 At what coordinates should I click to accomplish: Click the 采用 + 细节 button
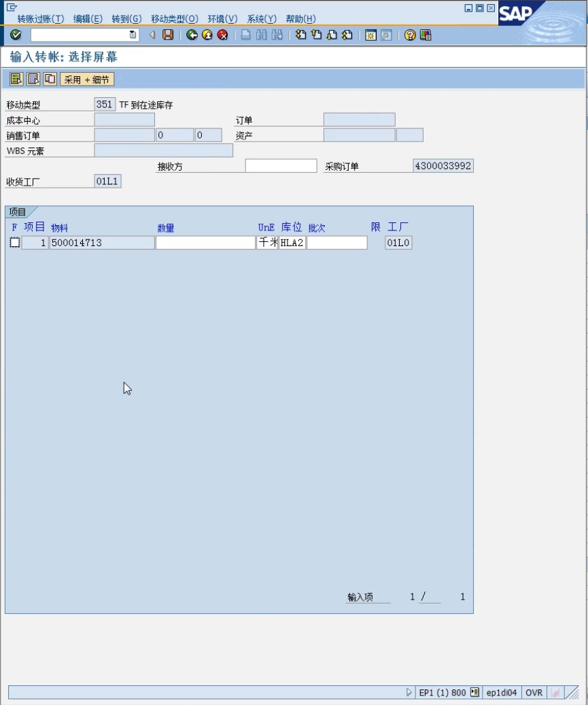pos(87,80)
